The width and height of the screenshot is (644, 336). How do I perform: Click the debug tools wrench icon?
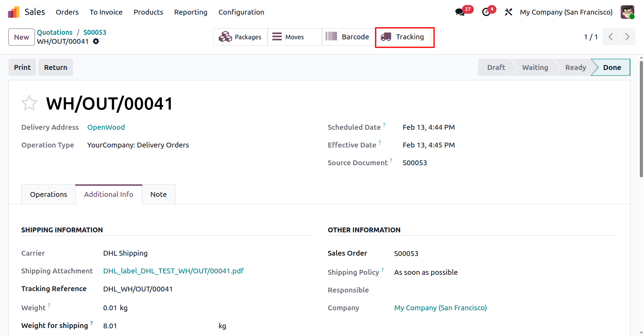click(x=508, y=12)
